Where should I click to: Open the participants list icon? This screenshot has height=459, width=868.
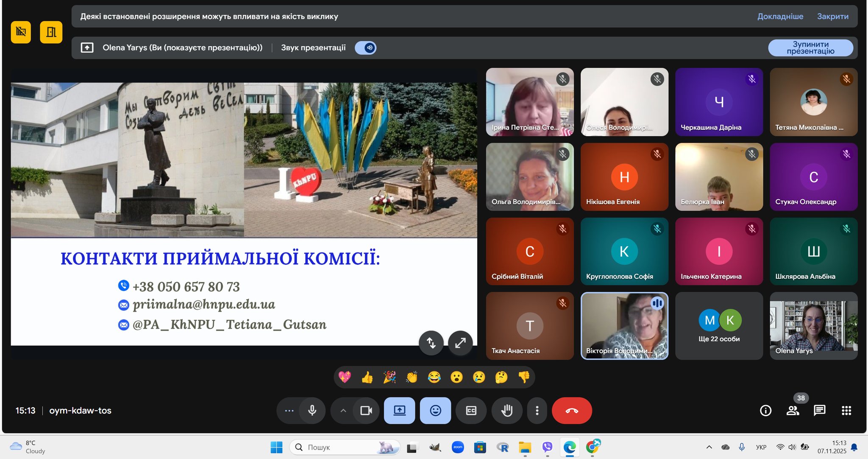pos(793,410)
